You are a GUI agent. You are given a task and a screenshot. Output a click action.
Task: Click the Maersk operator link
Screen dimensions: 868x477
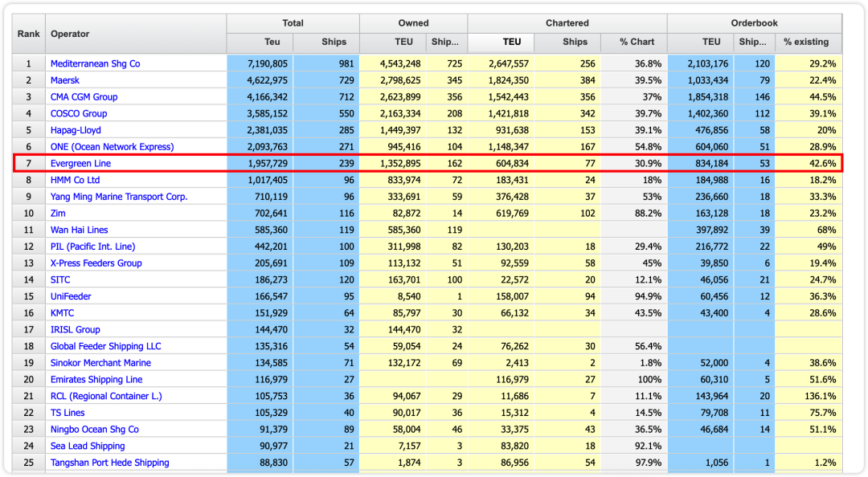tap(65, 80)
